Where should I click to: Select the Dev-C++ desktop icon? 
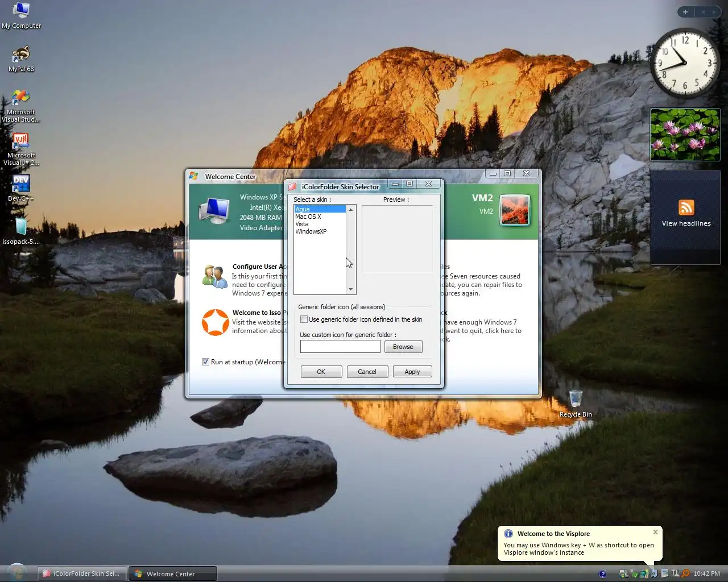21,188
